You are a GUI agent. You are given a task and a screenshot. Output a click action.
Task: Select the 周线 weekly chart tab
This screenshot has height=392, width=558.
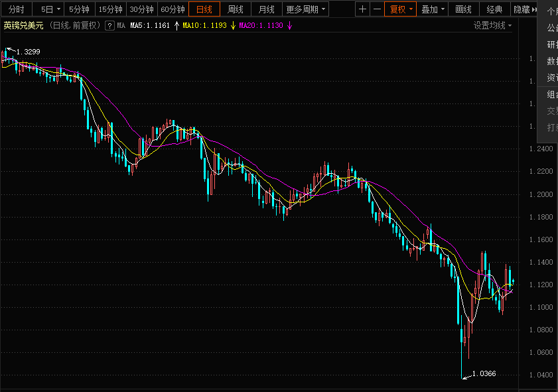[236, 9]
